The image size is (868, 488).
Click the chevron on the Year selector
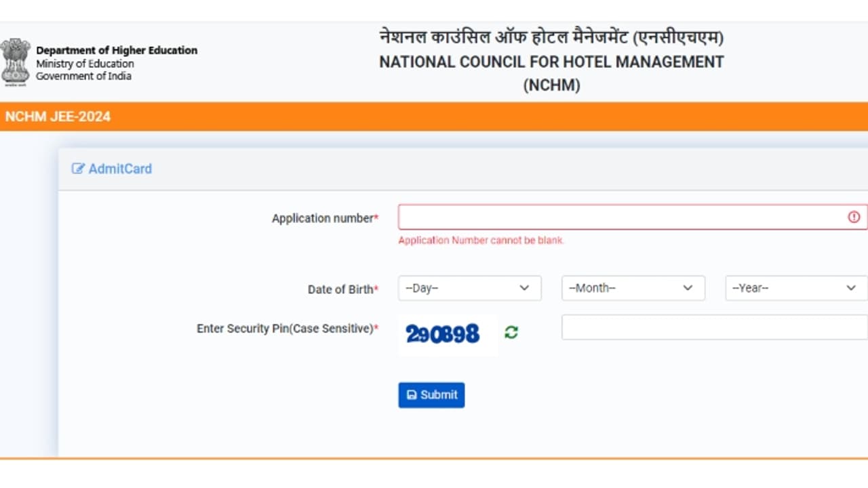[851, 287]
